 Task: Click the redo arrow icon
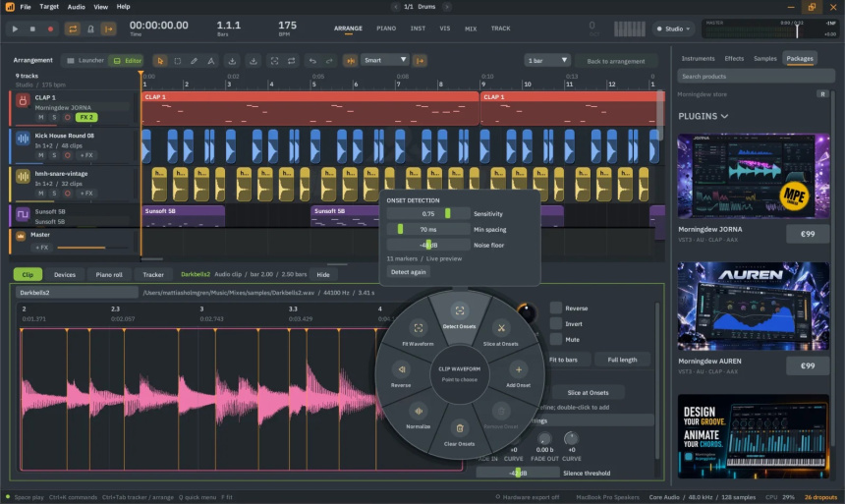tap(329, 61)
